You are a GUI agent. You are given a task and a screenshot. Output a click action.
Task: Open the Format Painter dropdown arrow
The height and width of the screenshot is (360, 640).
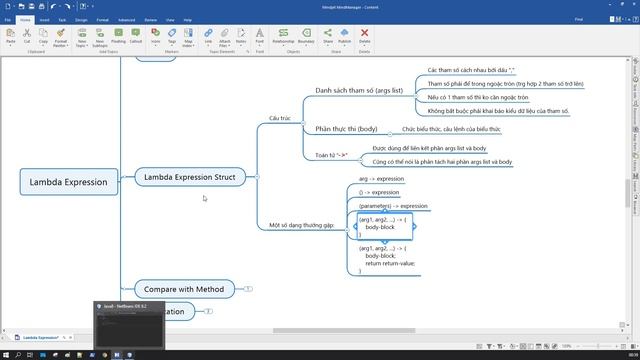(67, 46)
